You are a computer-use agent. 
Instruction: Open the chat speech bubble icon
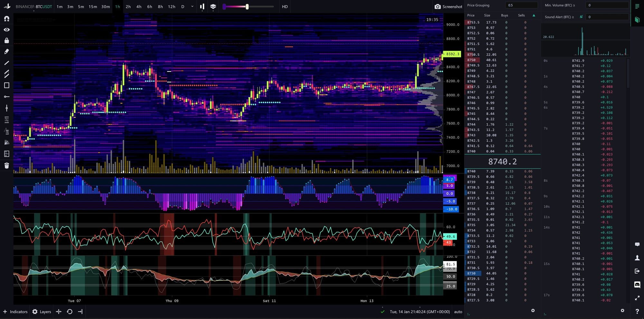(x=637, y=245)
